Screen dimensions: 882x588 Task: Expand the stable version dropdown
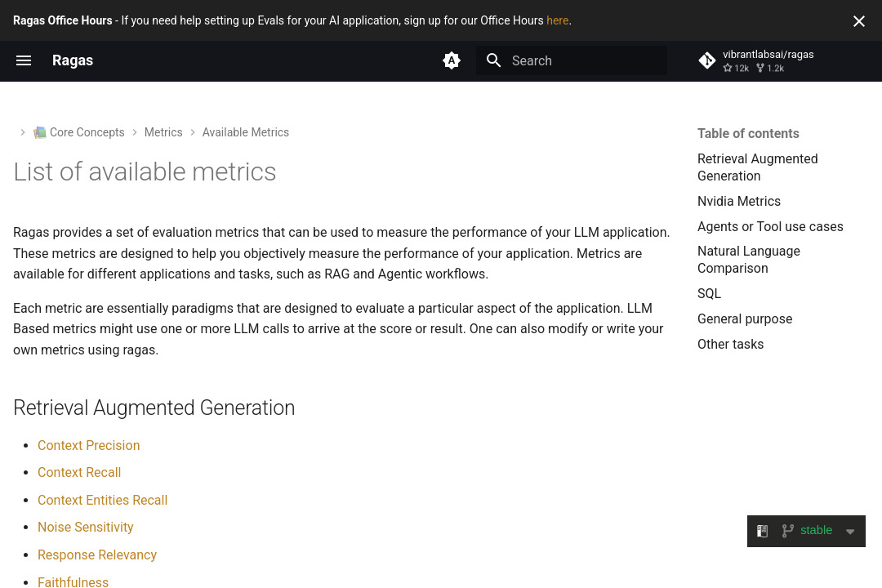coord(816,530)
